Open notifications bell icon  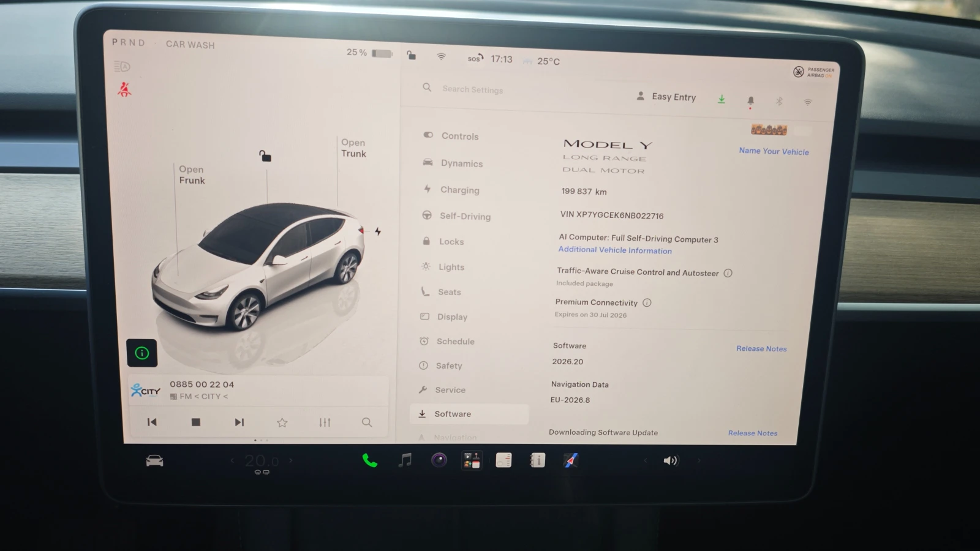pos(750,100)
